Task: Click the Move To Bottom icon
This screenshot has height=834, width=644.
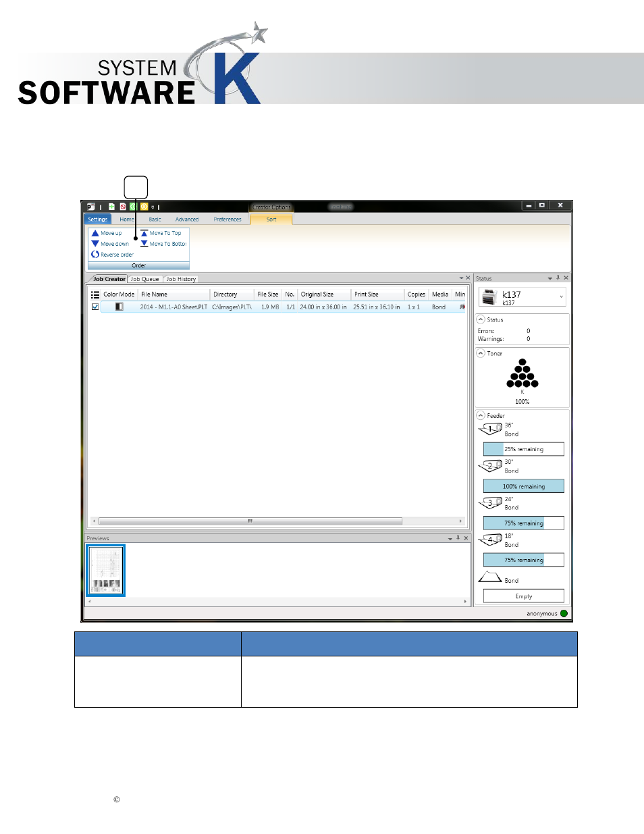Action: pos(144,243)
